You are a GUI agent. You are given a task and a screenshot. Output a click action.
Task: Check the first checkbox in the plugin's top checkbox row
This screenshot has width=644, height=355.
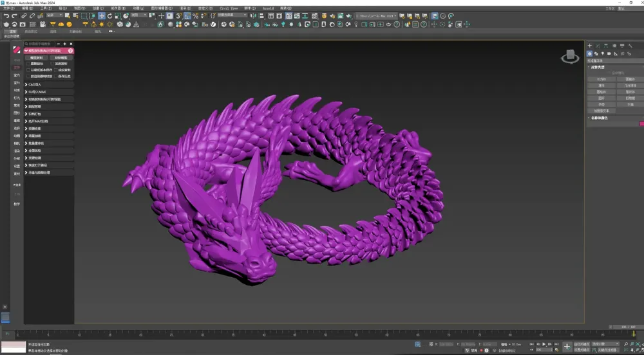(x=28, y=64)
